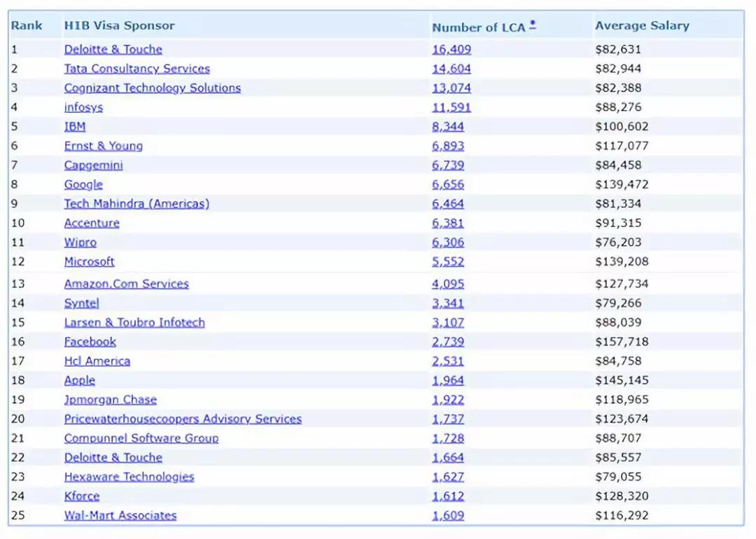Open the Tech Mahindra (Americas) link
756x539 pixels.
click(x=137, y=204)
